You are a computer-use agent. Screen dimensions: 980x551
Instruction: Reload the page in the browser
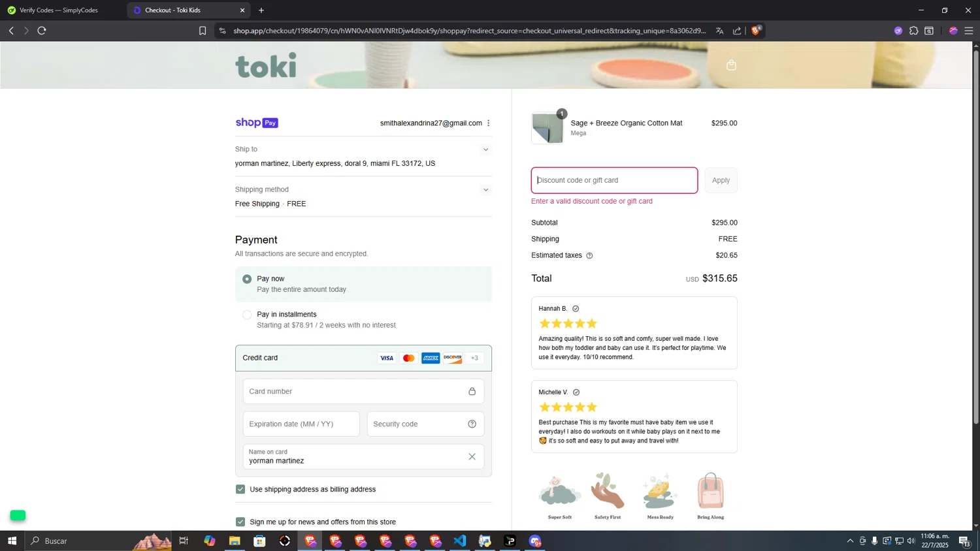coord(42,31)
